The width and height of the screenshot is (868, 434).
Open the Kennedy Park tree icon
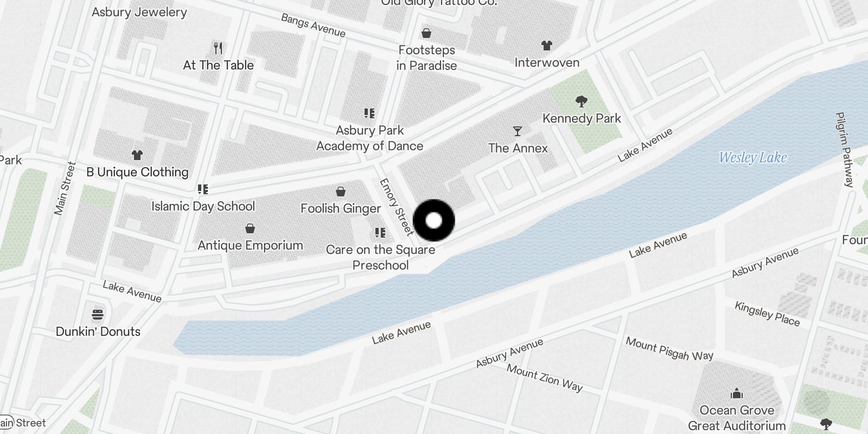coord(582,101)
